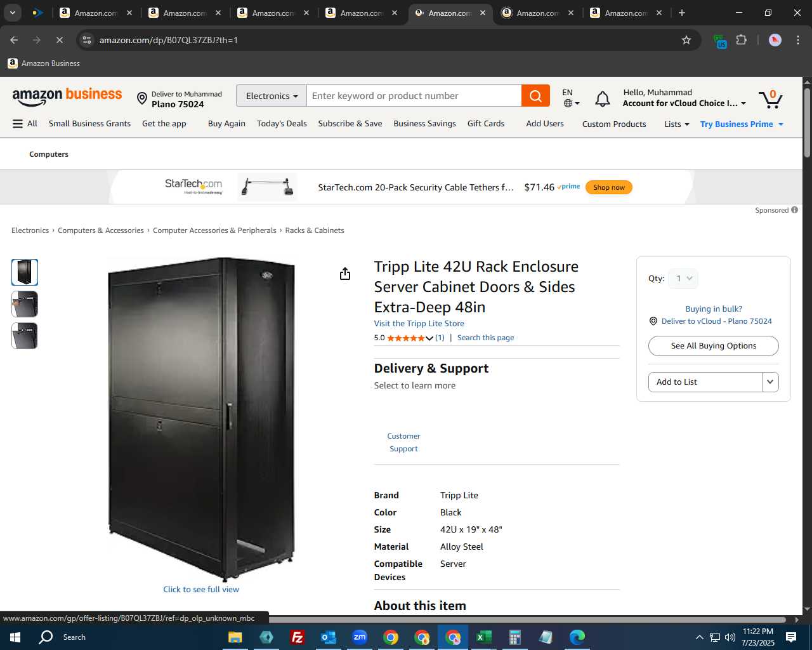The image size is (812, 650).
Task: Click the Buying in bulk? link
Action: [714, 309]
